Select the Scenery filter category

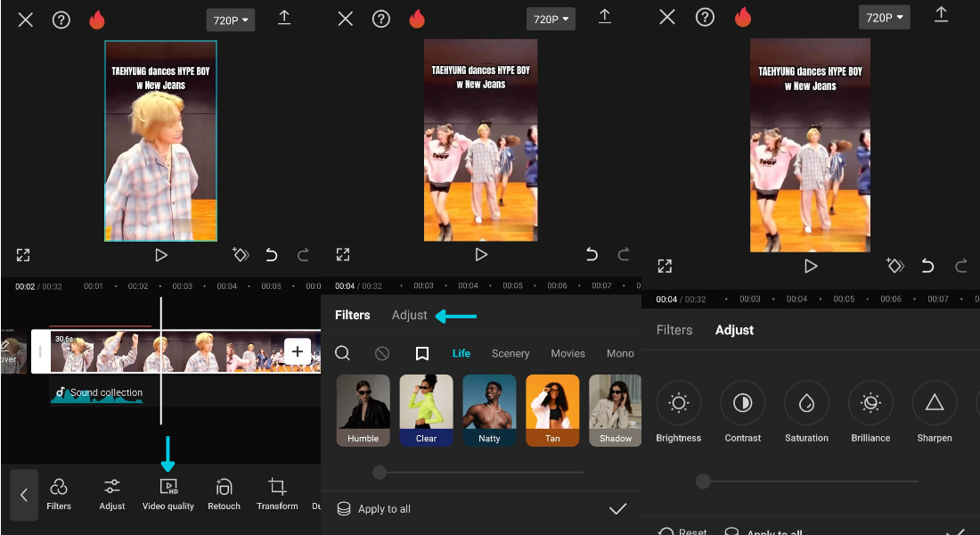[510, 353]
